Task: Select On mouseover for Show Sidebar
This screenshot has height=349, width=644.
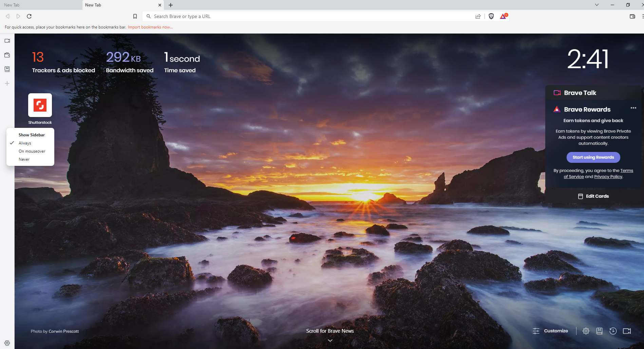Action: coord(32,151)
